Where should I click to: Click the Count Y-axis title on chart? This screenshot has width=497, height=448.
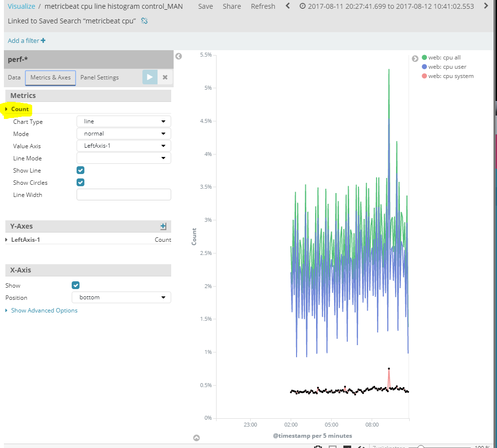pyautogui.click(x=194, y=236)
